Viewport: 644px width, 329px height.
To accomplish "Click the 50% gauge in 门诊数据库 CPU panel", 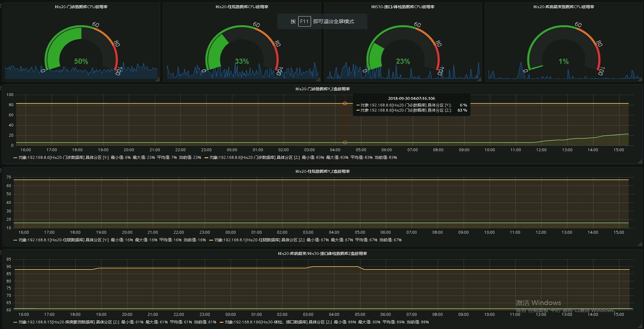I will coord(81,61).
